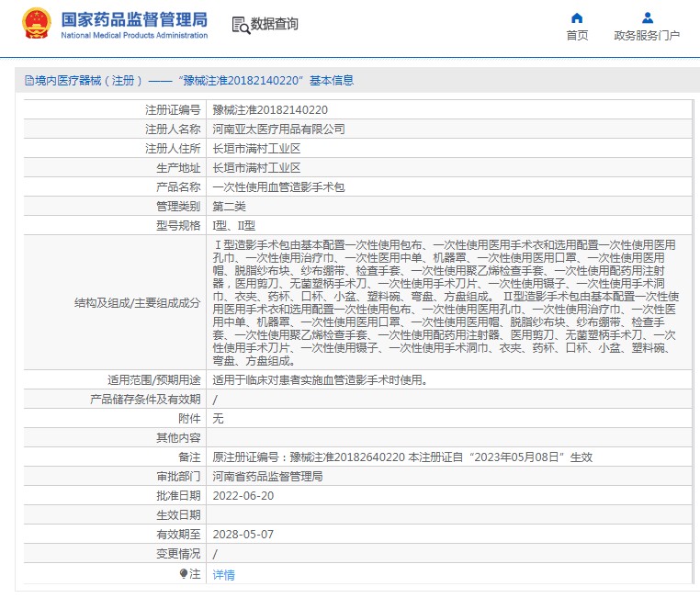The image size is (700, 598).
Task: Click 管理类别 row label
Action: pyautogui.click(x=178, y=206)
